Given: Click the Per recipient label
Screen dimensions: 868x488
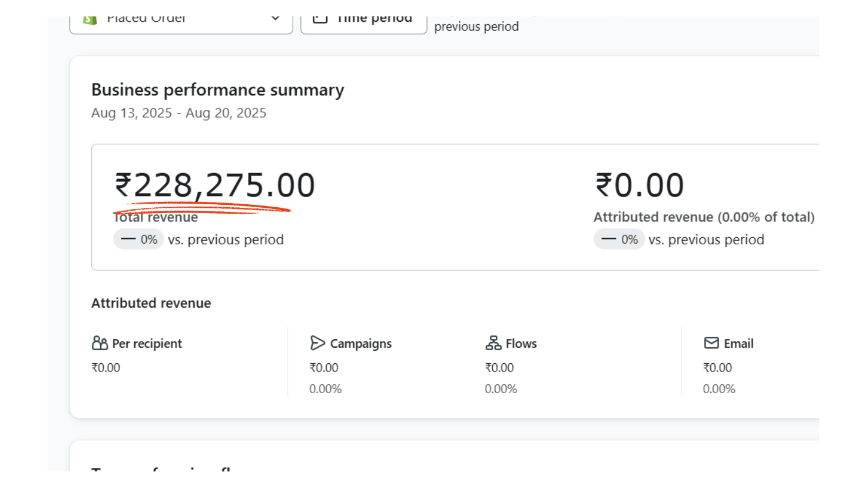Looking at the screenshot, I should tap(147, 344).
